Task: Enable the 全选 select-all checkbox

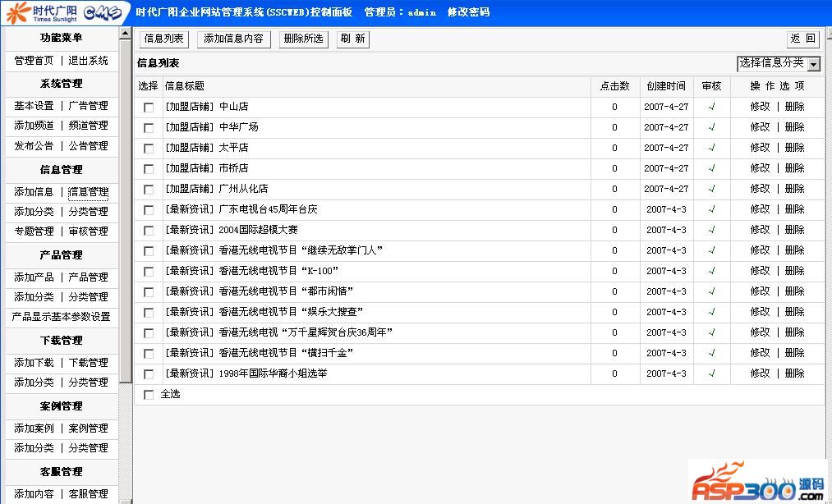Action: (x=149, y=395)
